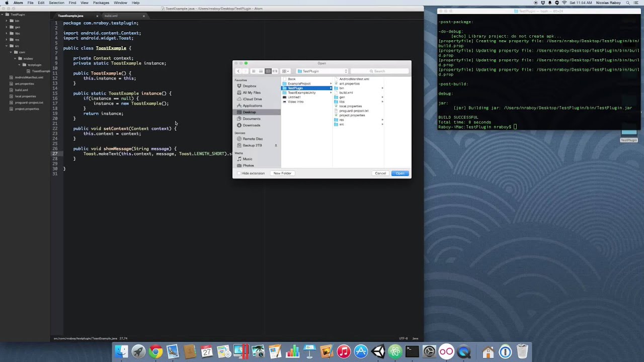The height and width of the screenshot is (362, 644).
Task: Select iCloud Drive in the sidebar
Action: coord(252,99)
